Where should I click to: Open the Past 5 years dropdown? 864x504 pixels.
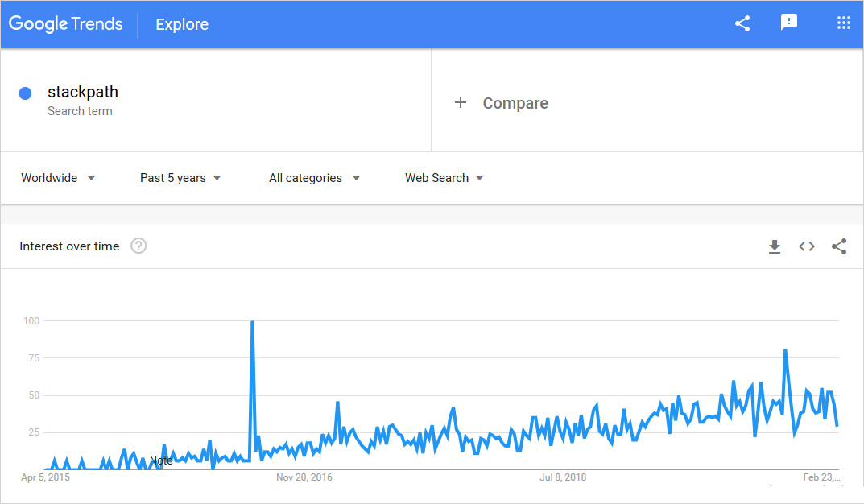[181, 178]
